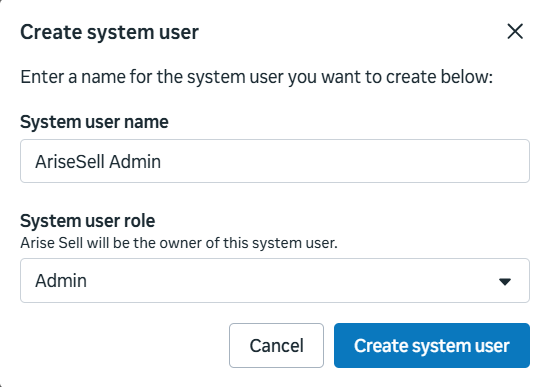The image size is (548, 387).
Task: Click the Cancel button
Action: tap(276, 345)
